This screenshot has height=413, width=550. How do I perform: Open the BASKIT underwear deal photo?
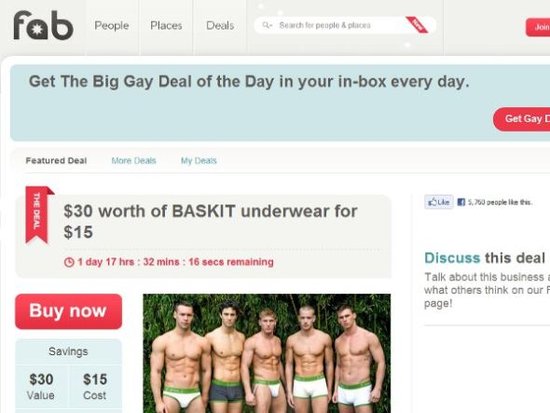267,353
